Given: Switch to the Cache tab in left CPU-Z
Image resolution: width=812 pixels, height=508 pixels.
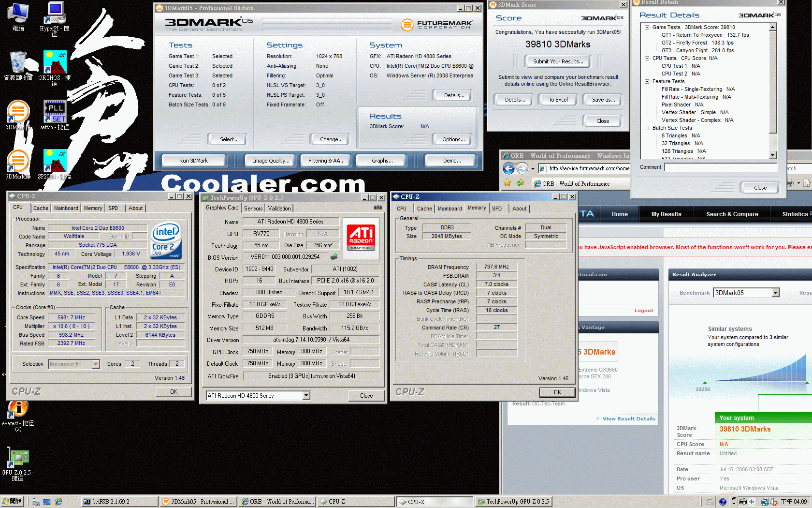Looking at the screenshot, I should (x=41, y=208).
